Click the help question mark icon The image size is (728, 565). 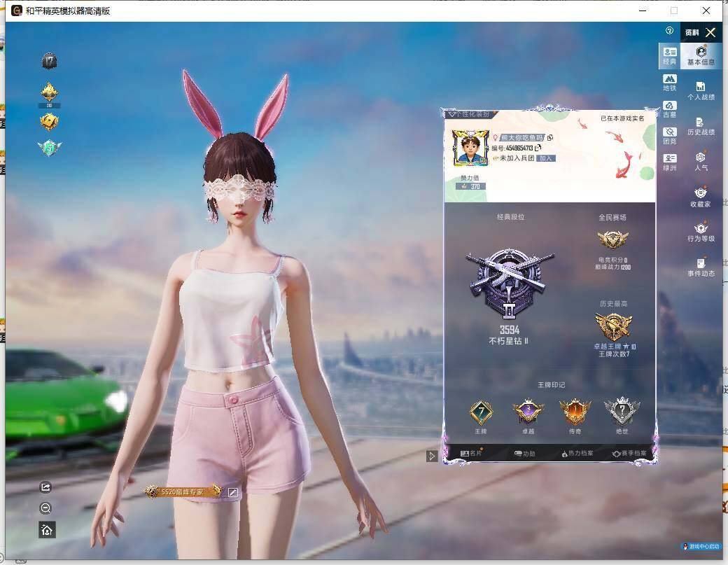[669, 31]
